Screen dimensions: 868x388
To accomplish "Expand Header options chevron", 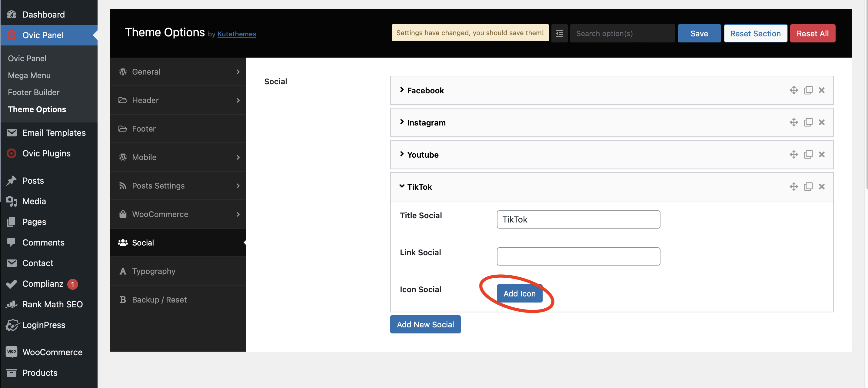I will tap(238, 100).
